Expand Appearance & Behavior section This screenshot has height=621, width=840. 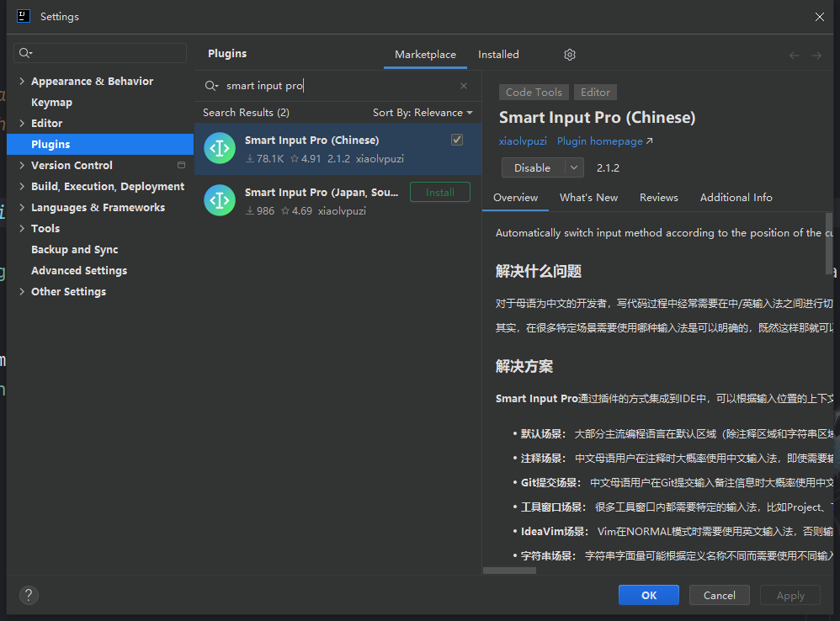[22, 81]
